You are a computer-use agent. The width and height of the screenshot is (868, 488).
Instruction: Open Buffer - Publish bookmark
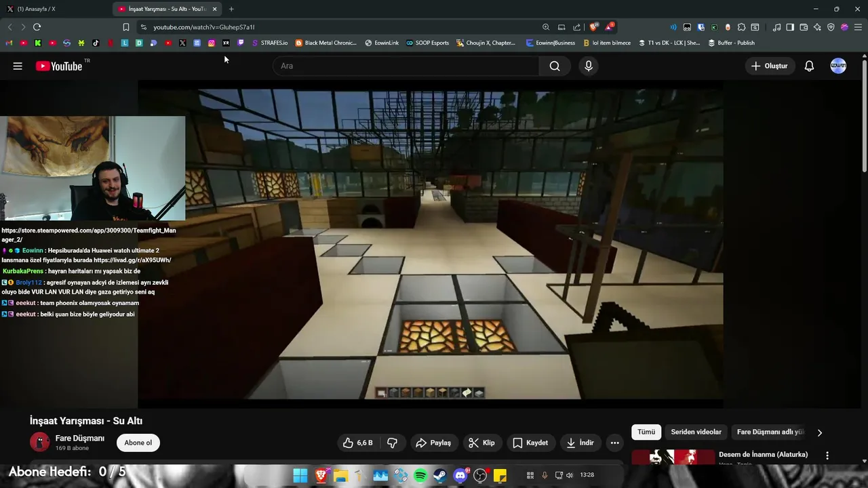(x=731, y=43)
